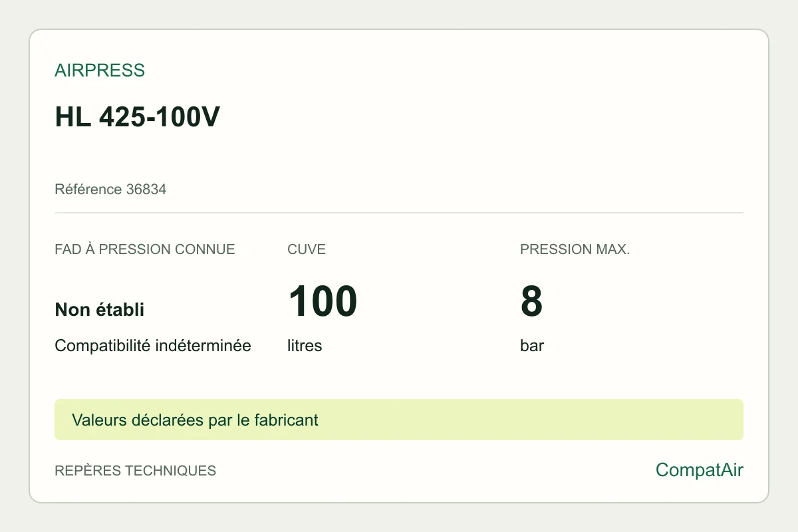
Task: Click the AIRPRESS brand label
Action: pyautogui.click(x=100, y=70)
